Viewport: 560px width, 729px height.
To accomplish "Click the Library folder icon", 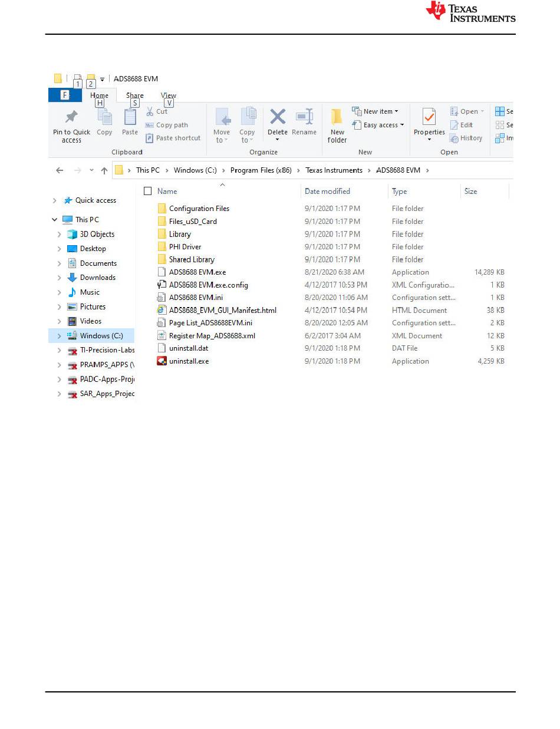I will (x=162, y=234).
